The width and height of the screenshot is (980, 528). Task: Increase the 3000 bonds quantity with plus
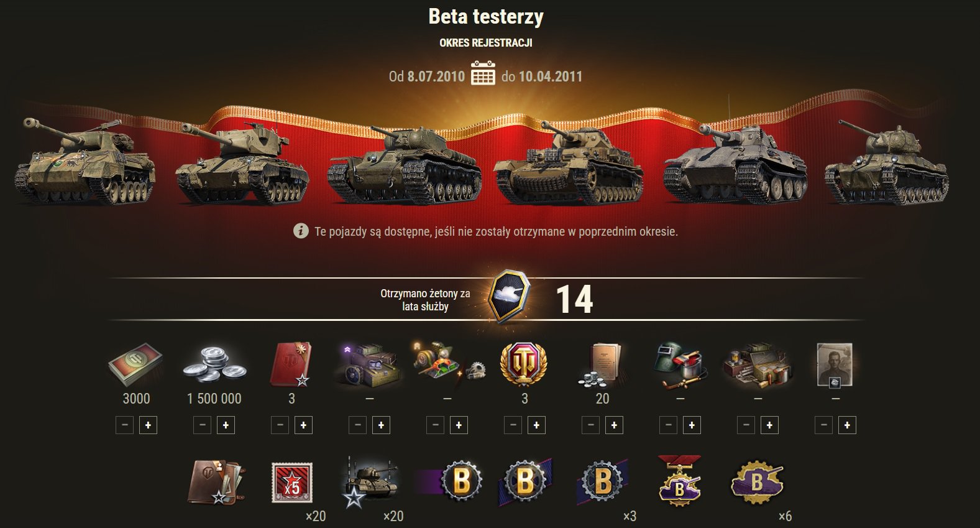coord(148,425)
